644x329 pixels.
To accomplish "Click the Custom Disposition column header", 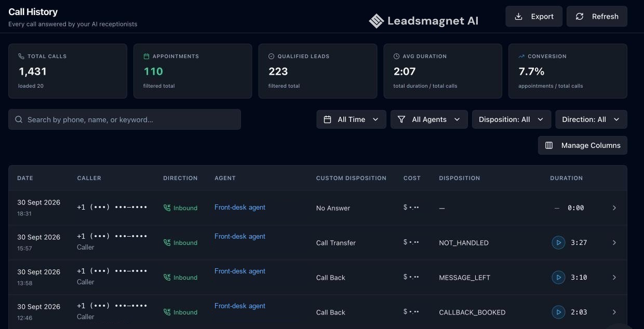I will coord(351,178).
